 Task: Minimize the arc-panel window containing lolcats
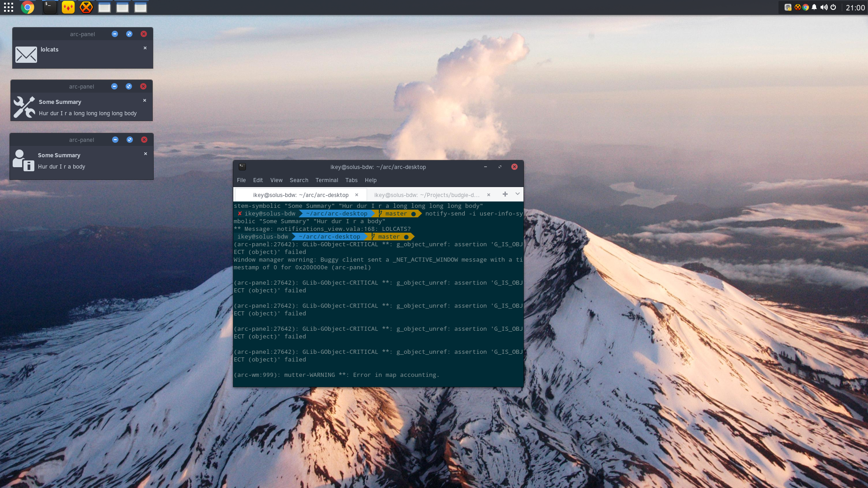(115, 34)
